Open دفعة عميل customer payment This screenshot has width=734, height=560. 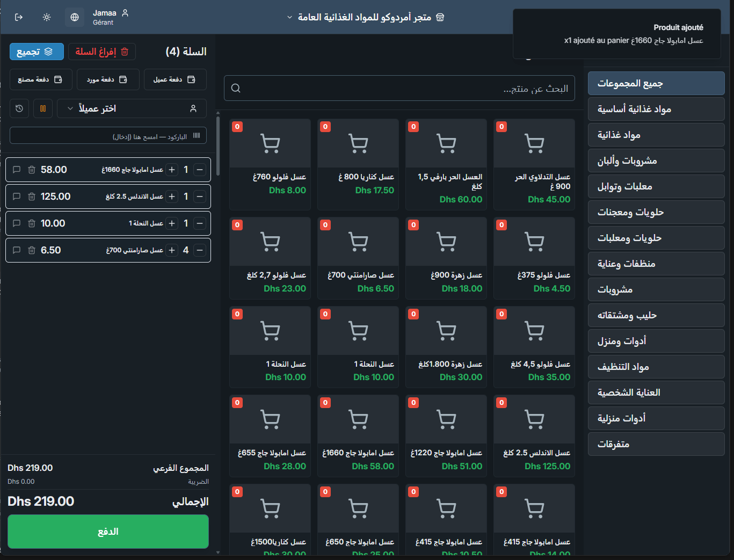(175, 79)
